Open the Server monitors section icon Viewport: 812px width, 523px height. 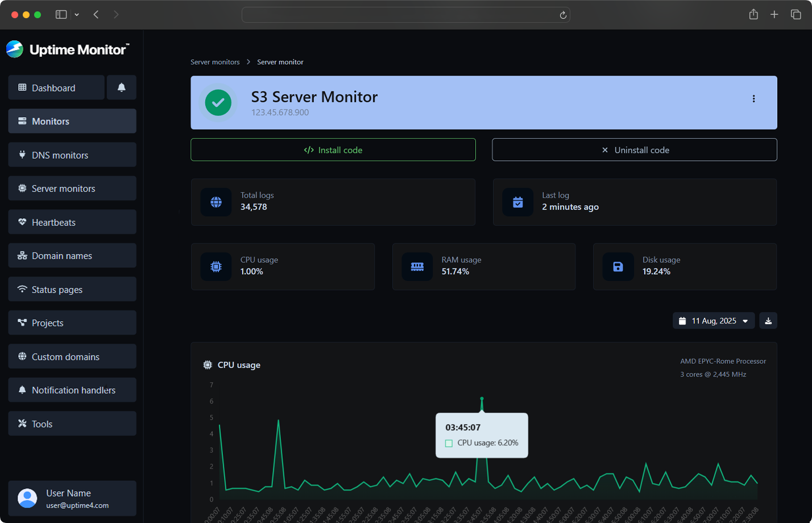click(22, 188)
